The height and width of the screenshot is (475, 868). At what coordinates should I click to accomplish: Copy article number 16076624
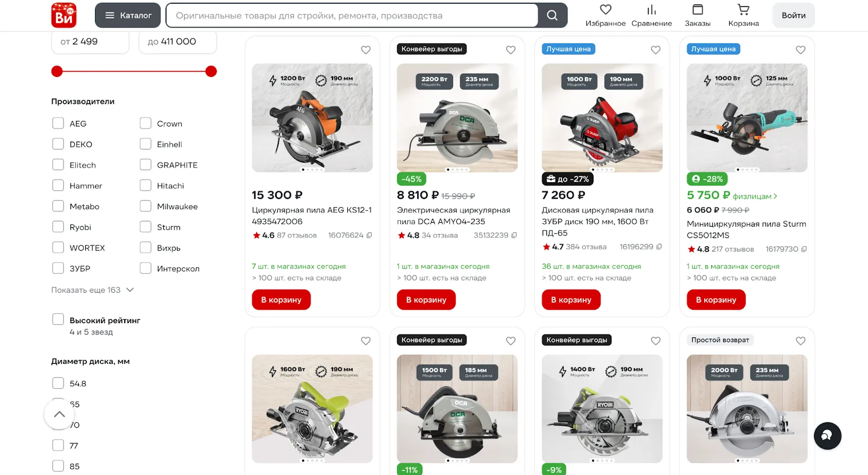click(369, 235)
